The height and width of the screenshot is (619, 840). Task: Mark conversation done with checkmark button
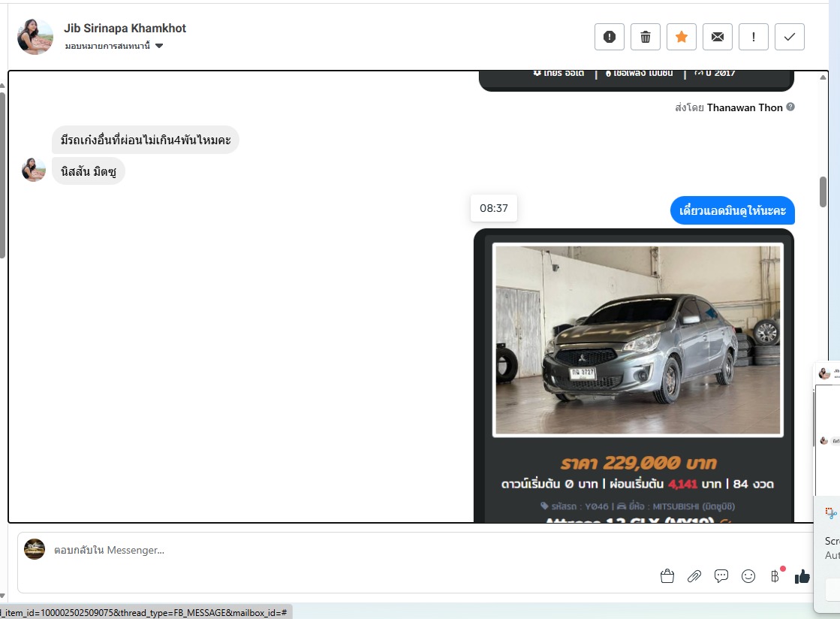click(789, 37)
